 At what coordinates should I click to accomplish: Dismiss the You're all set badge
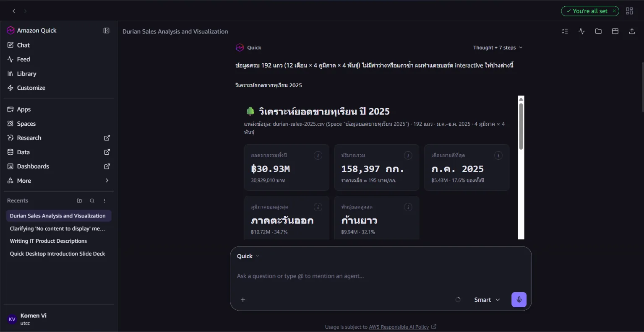tap(614, 11)
